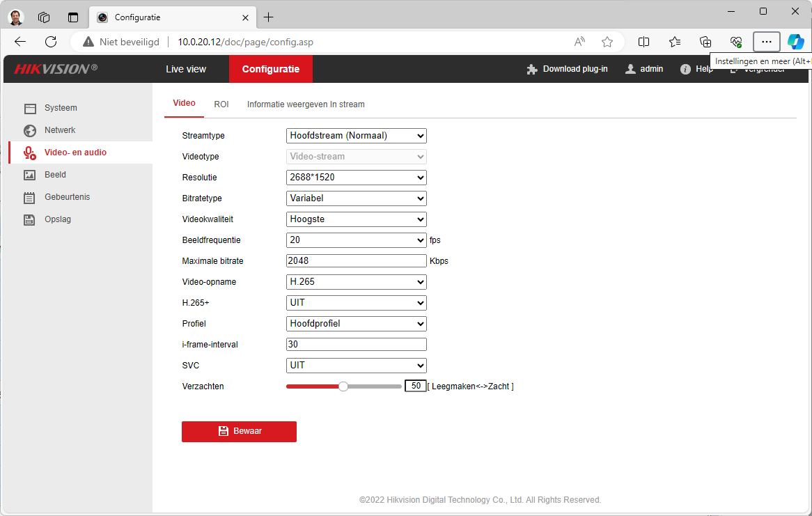Change the H.265+ setting dropdown

pyautogui.click(x=356, y=303)
